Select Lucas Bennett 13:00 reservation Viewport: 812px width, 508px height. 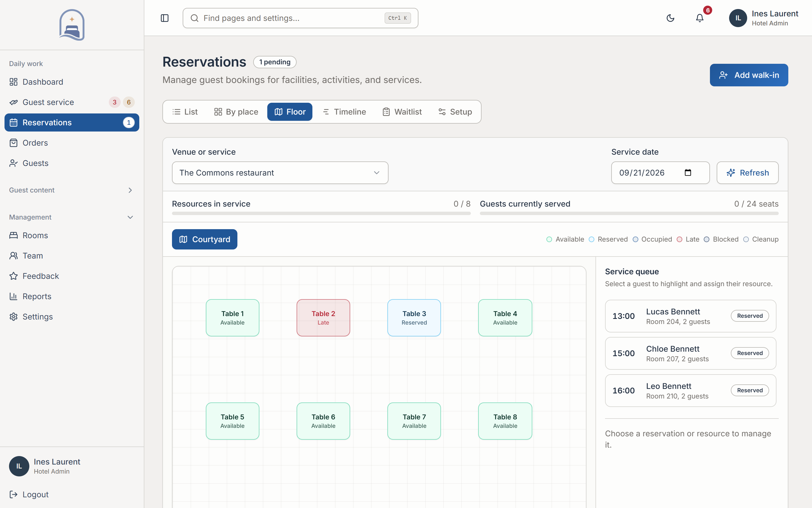point(690,316)
